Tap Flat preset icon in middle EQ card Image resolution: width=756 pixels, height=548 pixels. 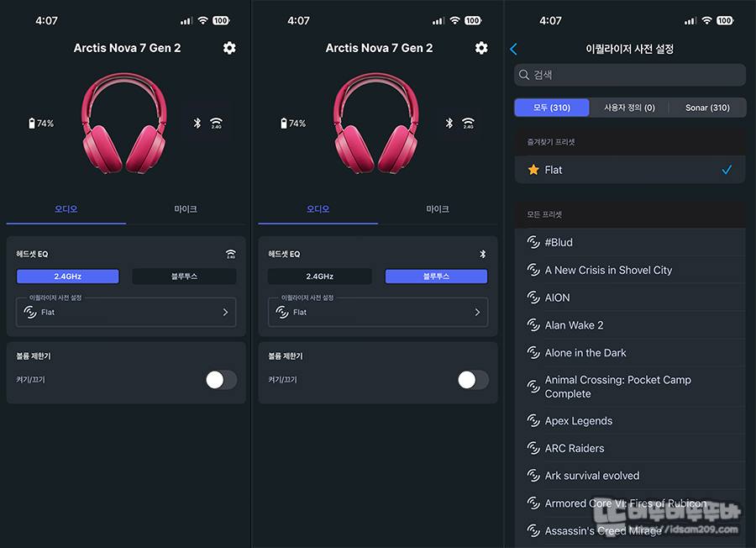tap(282, 312)
